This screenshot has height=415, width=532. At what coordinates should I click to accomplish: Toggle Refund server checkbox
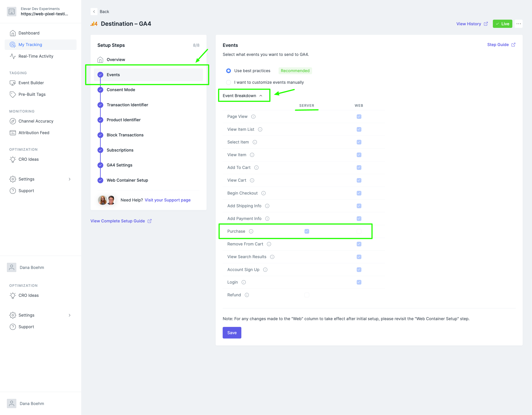point(307,295)
